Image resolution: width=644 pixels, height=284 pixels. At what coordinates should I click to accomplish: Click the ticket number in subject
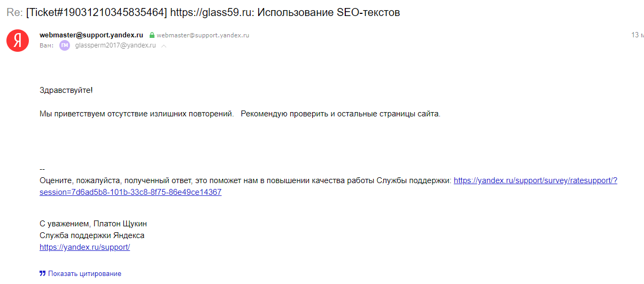[x=97, y=12]
